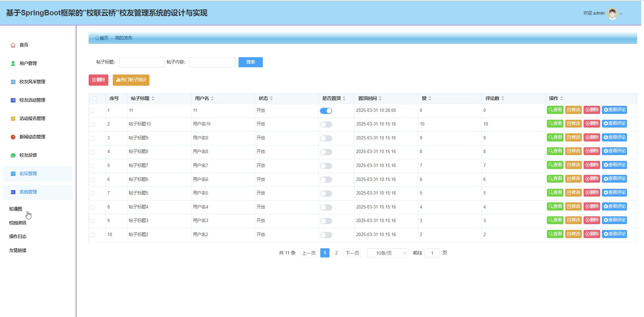Click the alumni activity management icon
Image resolution: width=644 pixels, height=317 pixels.
(x=13, y=100)
